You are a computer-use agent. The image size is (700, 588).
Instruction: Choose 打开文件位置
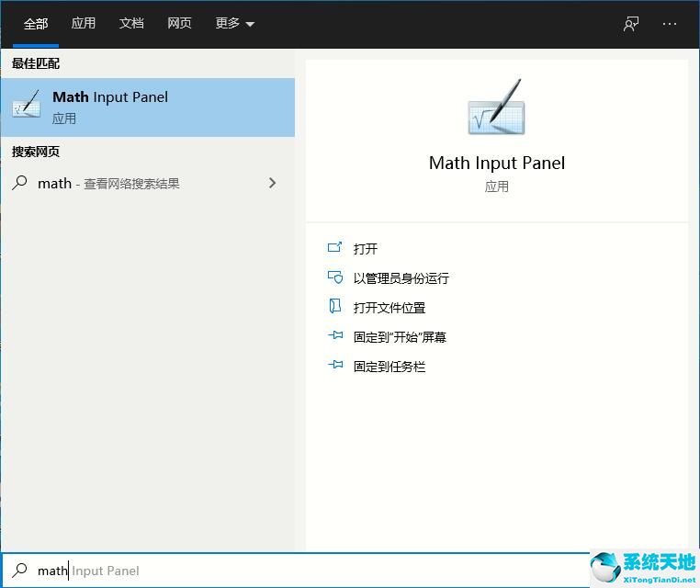coord(390,308)
